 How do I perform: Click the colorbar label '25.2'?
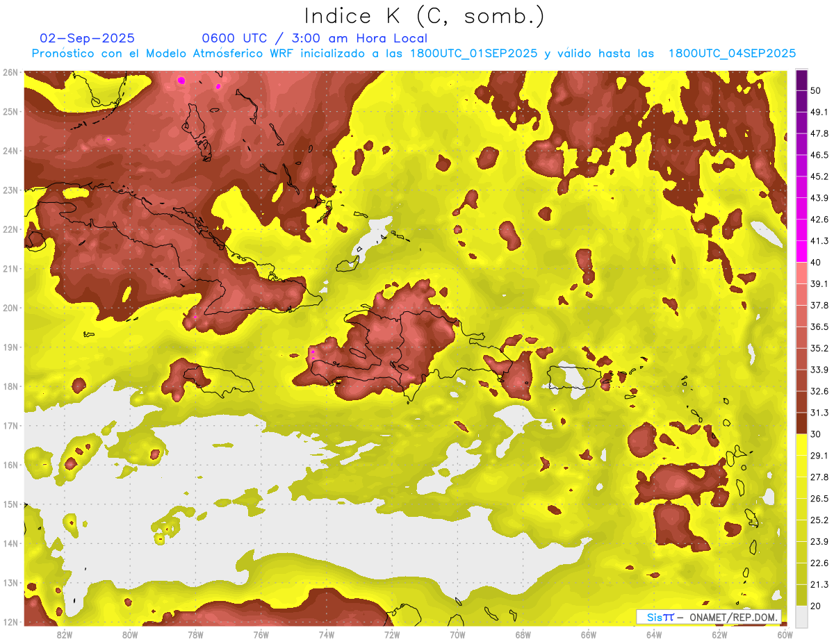coord(819,520)
